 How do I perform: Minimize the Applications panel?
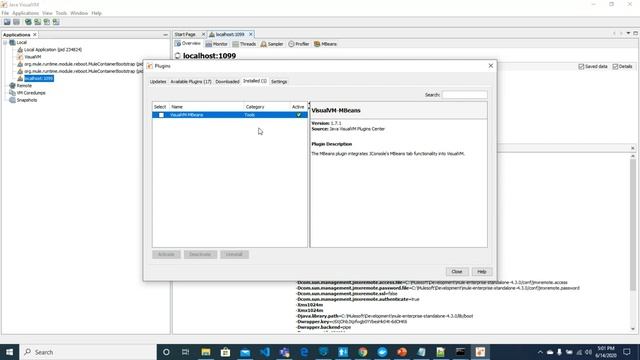point(165,35)
